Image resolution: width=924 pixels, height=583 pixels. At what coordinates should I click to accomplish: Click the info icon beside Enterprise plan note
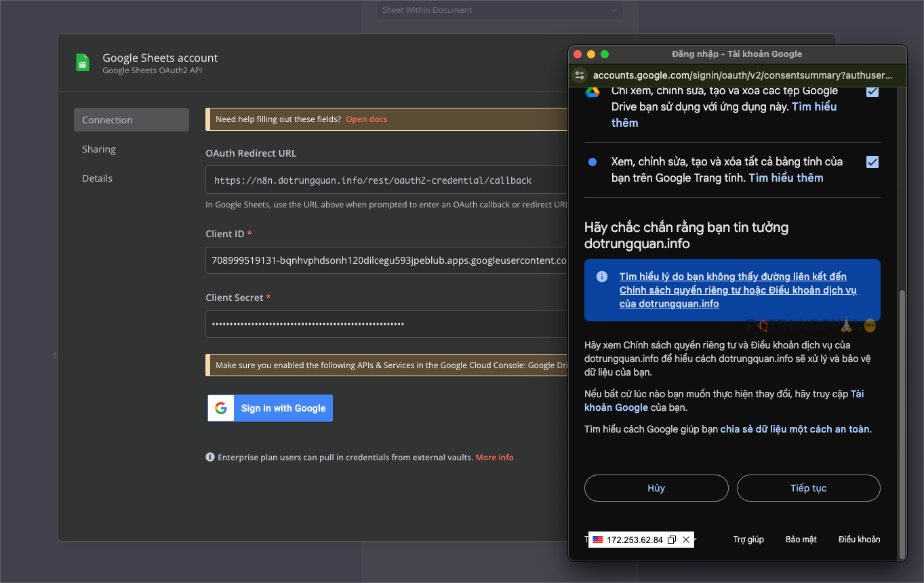click(x=210, y=457)
